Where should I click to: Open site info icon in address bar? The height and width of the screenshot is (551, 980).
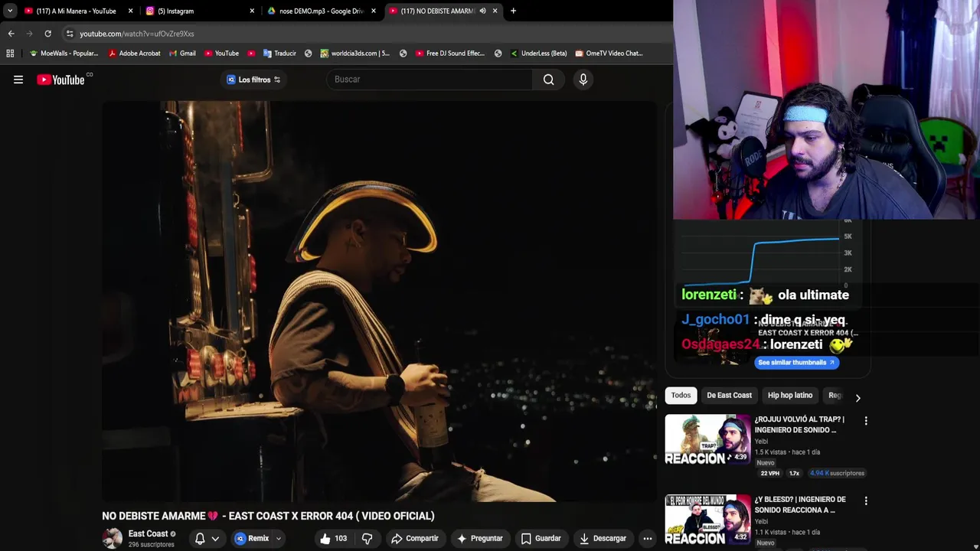(69, 34)
